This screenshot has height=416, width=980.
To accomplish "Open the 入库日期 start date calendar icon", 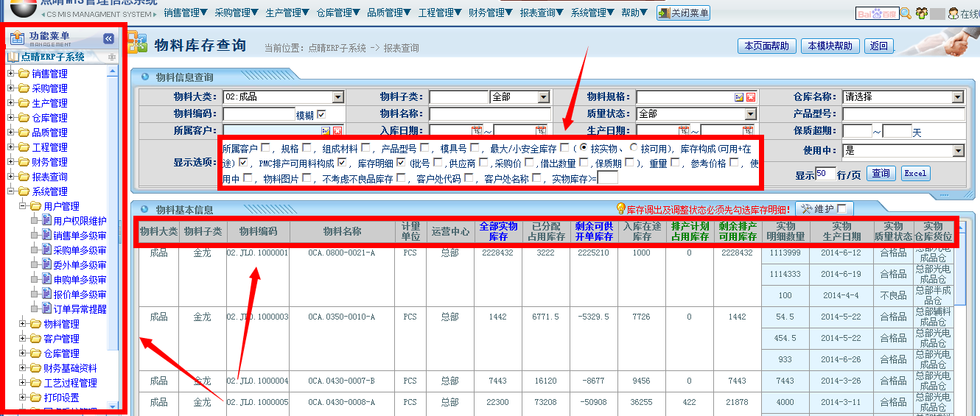I will 477,131.
